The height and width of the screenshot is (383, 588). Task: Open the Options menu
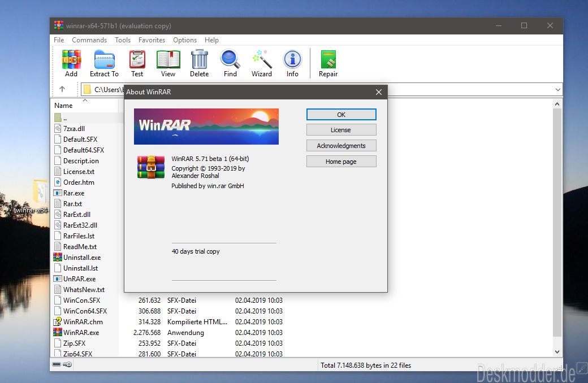[185, 40]
